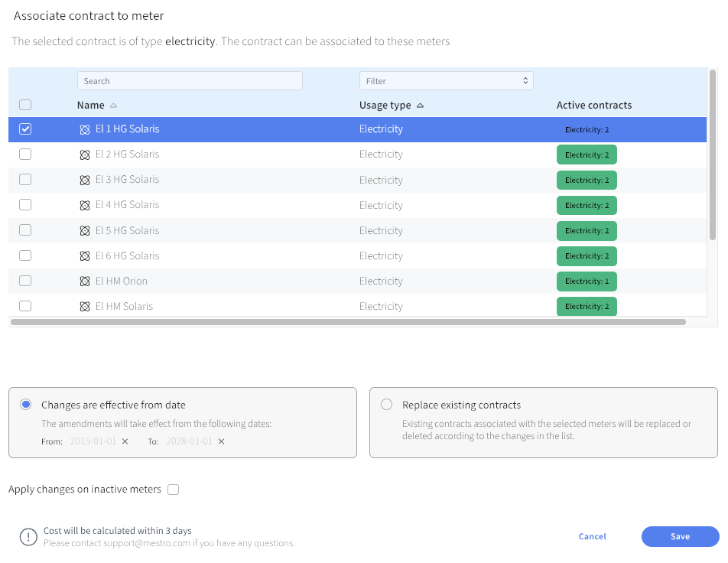
Task: Click Electricity: 2 badge for El 1 HG Solaris
Action: [587, 129]
